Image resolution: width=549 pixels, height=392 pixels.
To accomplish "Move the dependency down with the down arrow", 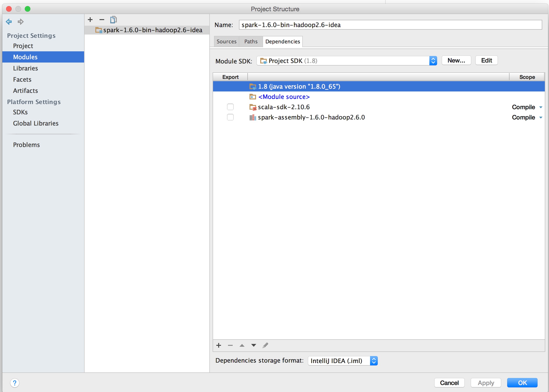I will (x=253, y=345).
